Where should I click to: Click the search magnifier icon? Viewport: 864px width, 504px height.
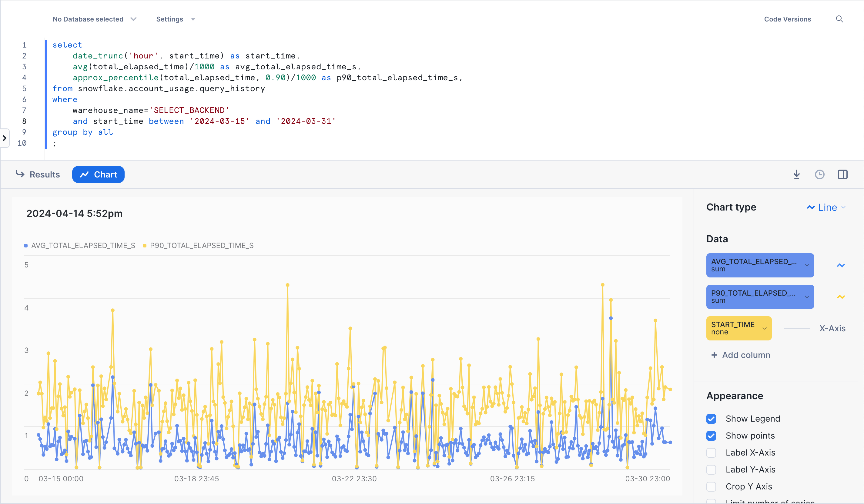[x=839, y=19]
